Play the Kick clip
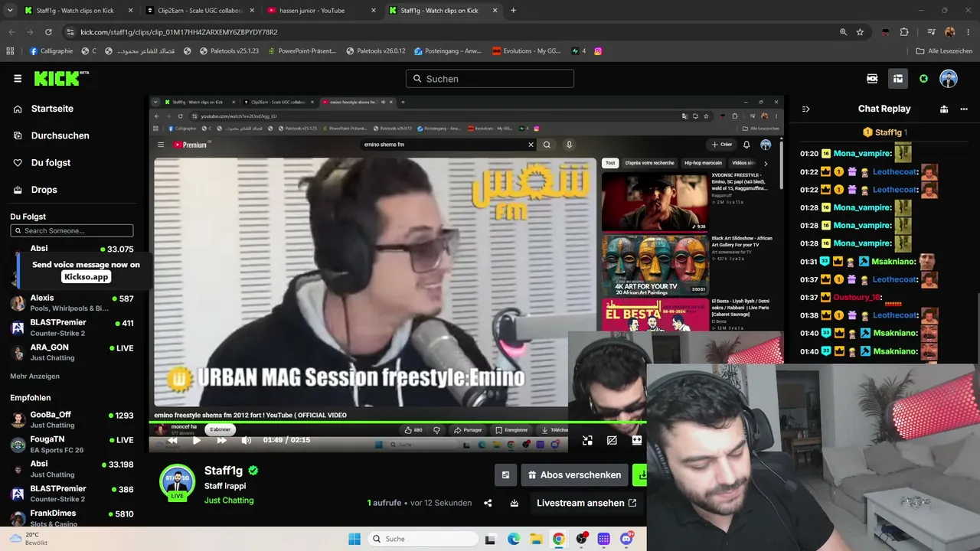The height and width of the screenshot is (551, 980). point(197,440)
